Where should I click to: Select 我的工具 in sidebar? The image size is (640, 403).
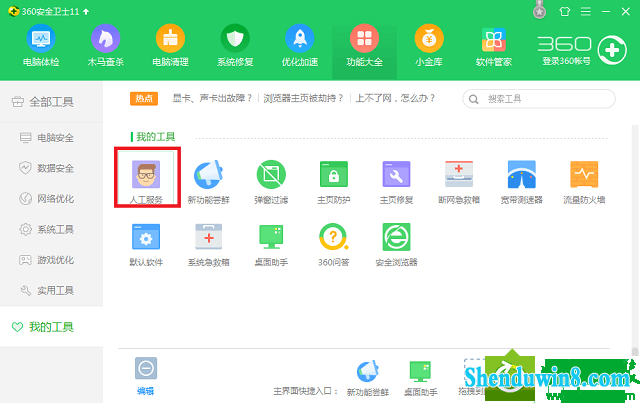[51, 327]
